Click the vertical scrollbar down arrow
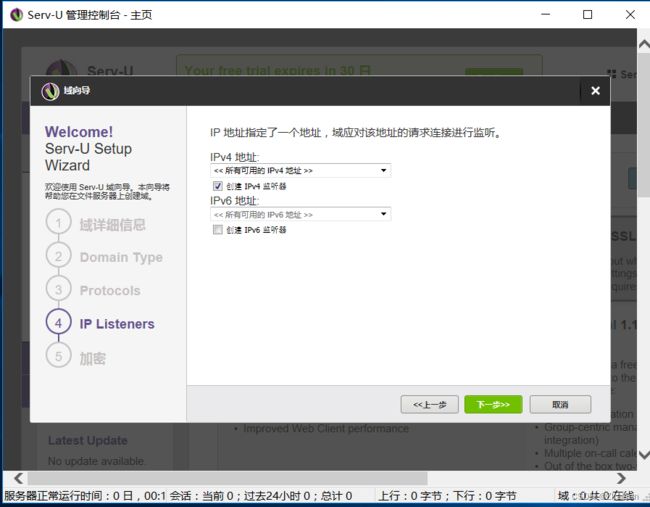The height and width of the screenshot is (507, 650). tap(644, 455)
